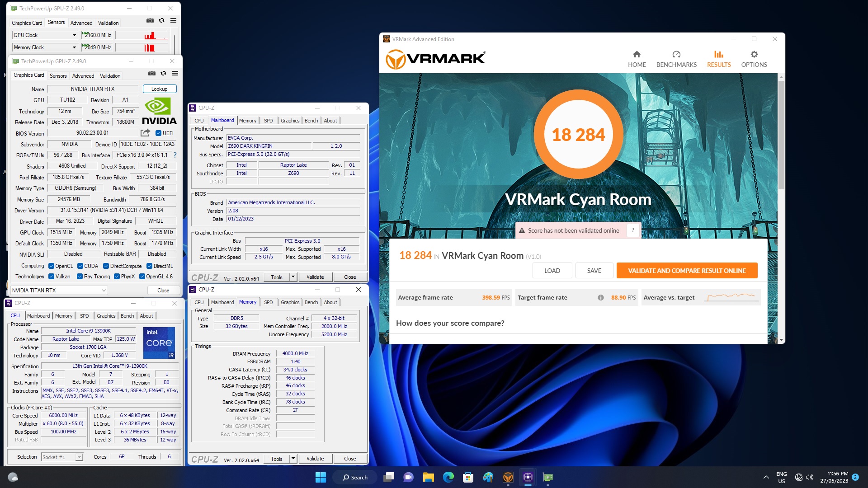Screen dimensions: 868x488
Task: Click the question mark beside validation warning
Action: click(633, 230)
